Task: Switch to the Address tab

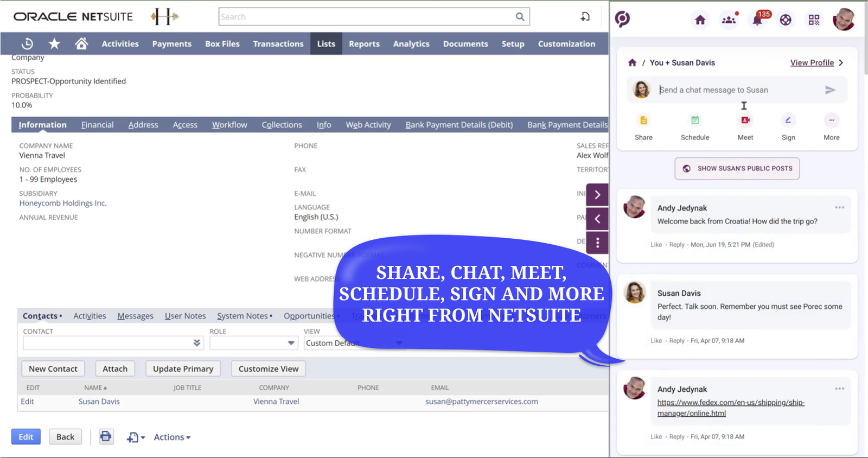Action: pos(143,125)
